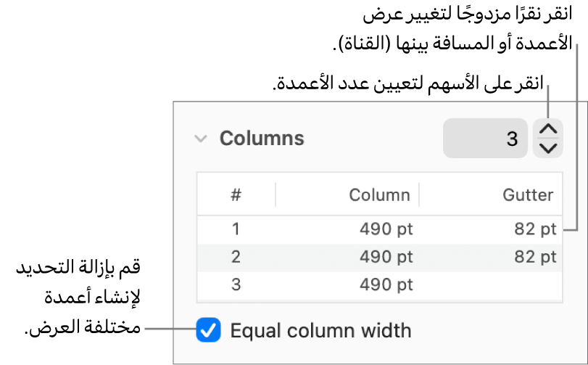Viewport: 588px width, 365px height.
Task: Click the Column header in table
Action: pos(379,194)
